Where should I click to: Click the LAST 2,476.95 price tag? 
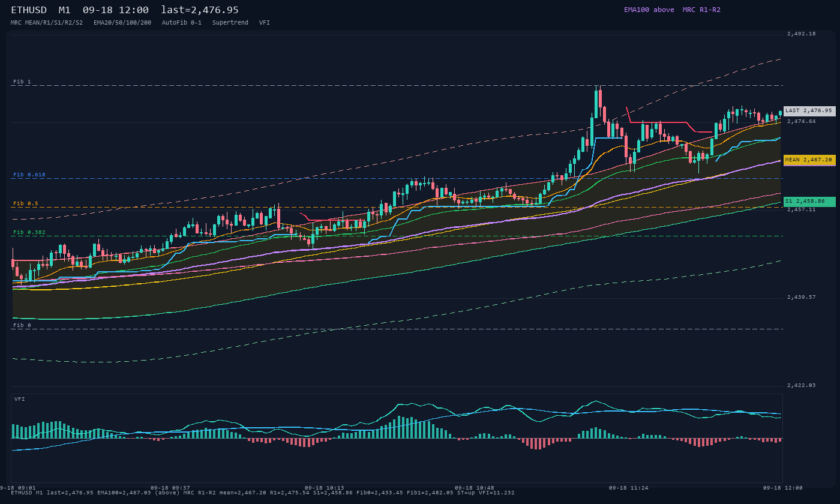point(809,111)
